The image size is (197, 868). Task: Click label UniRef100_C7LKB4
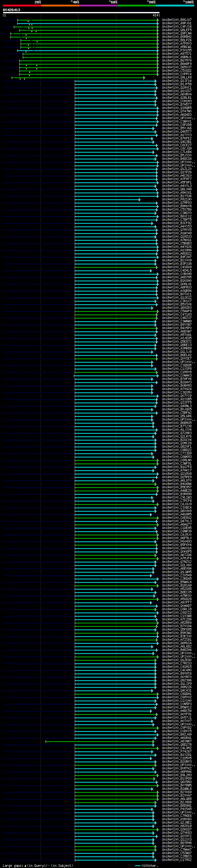pos(177,152)
